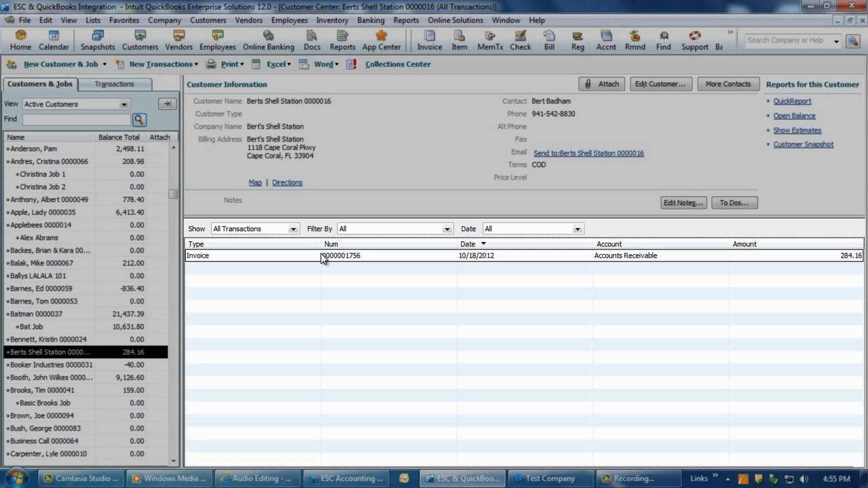The height and width of the screenshot is (488, 868).
Task: Click the Attach button
Action: (601, 84)
